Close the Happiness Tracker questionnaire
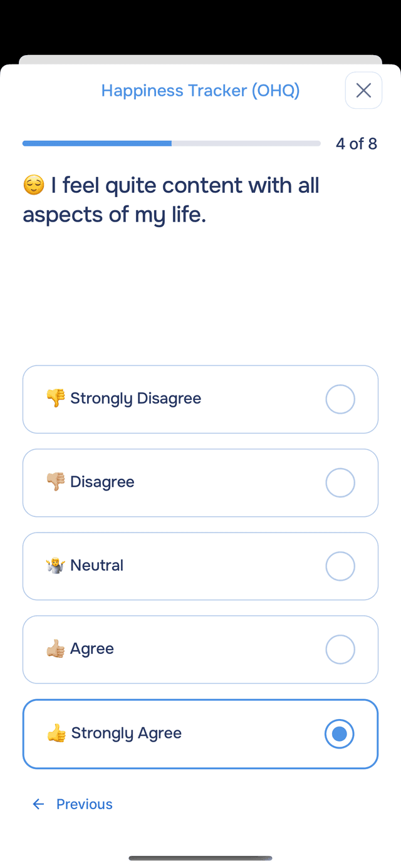The image size is (401, 868). click(363, 91)
